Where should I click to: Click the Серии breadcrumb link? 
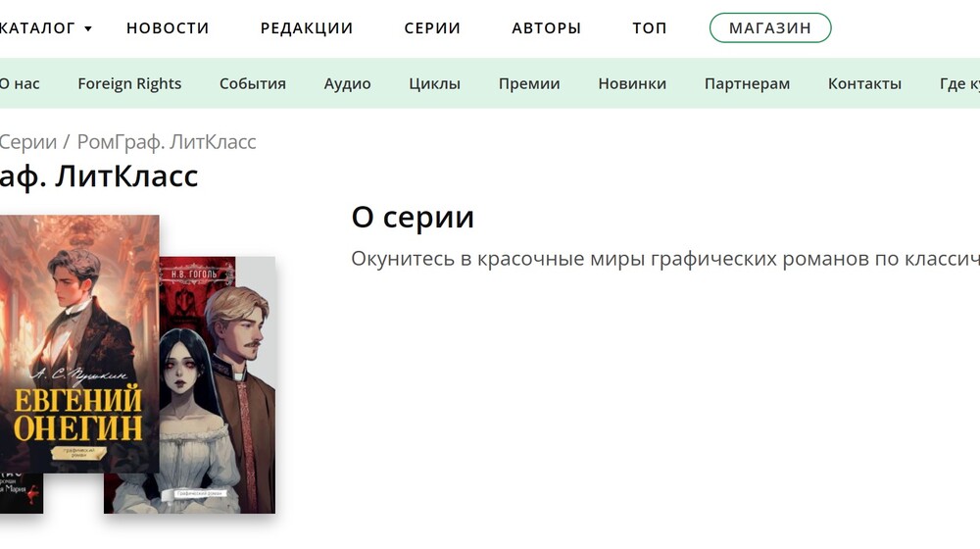coord(27,142)
